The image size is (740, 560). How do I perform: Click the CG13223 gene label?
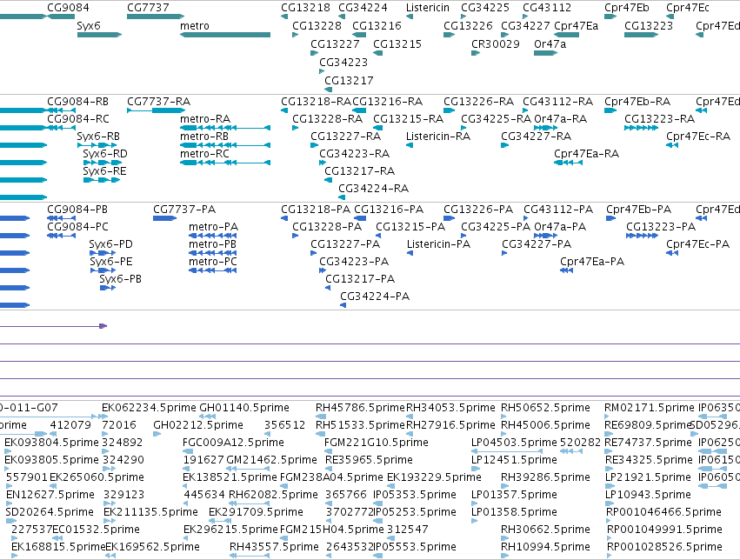coord(649,26)
